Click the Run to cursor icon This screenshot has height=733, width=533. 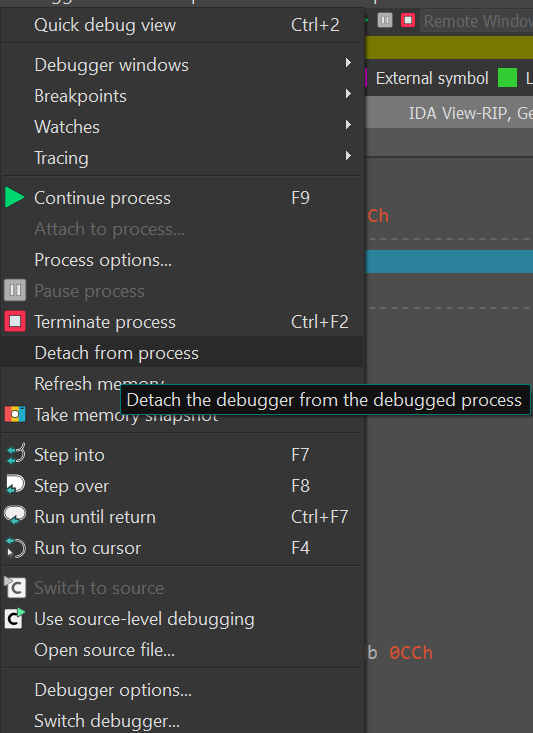coord(15,547)
